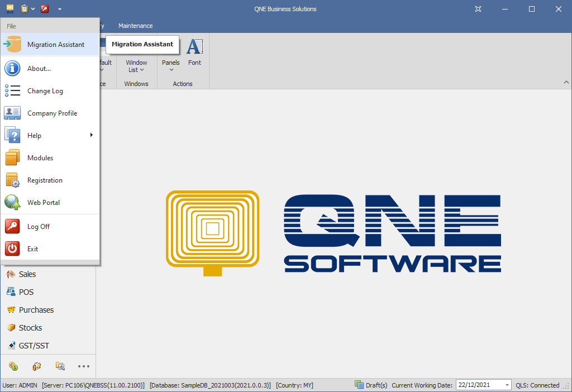
Task: Collapse the ribbon with the chevron
Action: (x=566, y=82)
